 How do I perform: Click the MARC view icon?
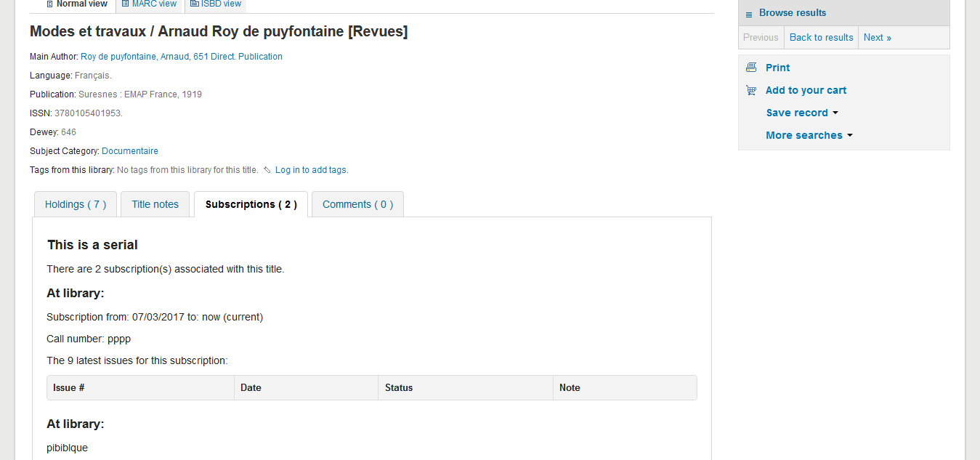(126, 4)
